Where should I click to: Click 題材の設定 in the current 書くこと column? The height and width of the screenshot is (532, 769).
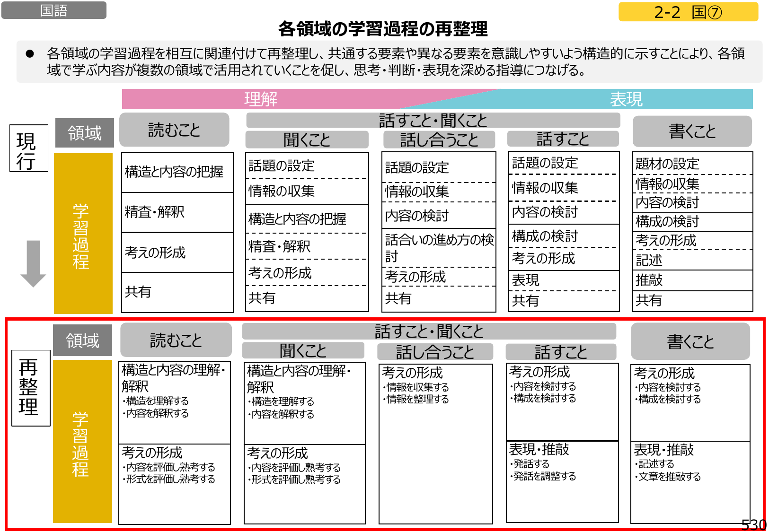(667, 164)
